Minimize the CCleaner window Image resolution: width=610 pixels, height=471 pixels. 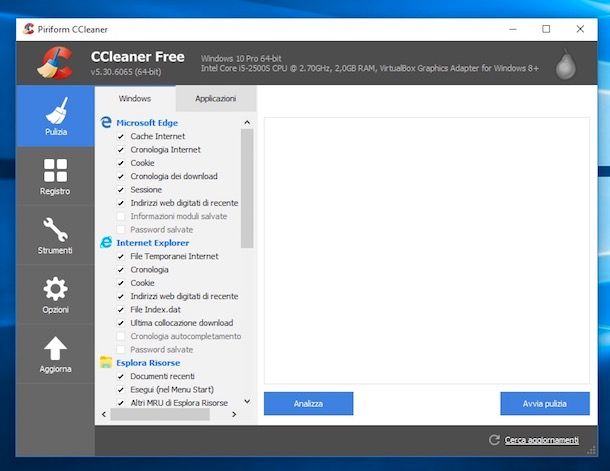pyautogui.click(x=513, y=29)
